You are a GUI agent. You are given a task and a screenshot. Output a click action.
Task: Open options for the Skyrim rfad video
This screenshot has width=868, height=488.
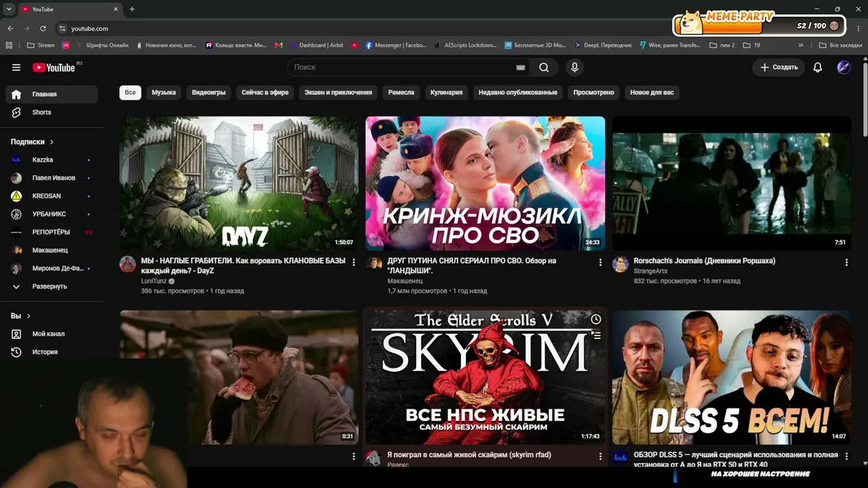coord(600,457)
